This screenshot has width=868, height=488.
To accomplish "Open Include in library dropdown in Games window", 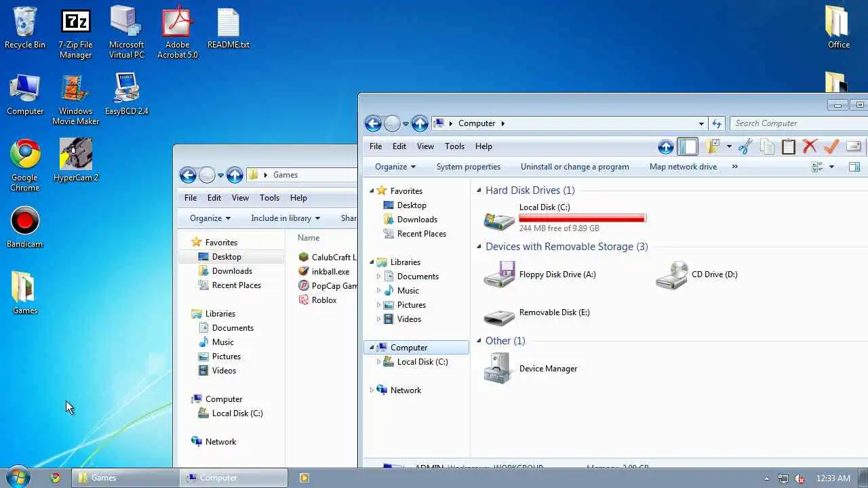I will 285,218.
